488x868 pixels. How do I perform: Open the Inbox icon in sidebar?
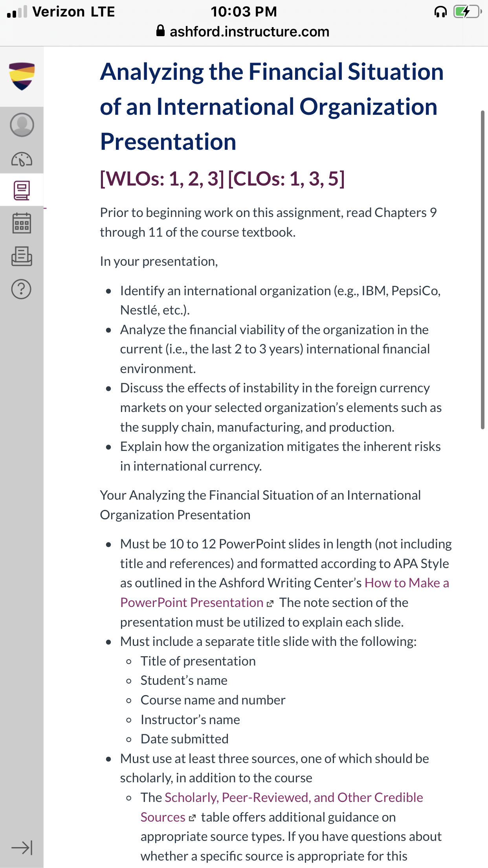[x=22, y=256]
